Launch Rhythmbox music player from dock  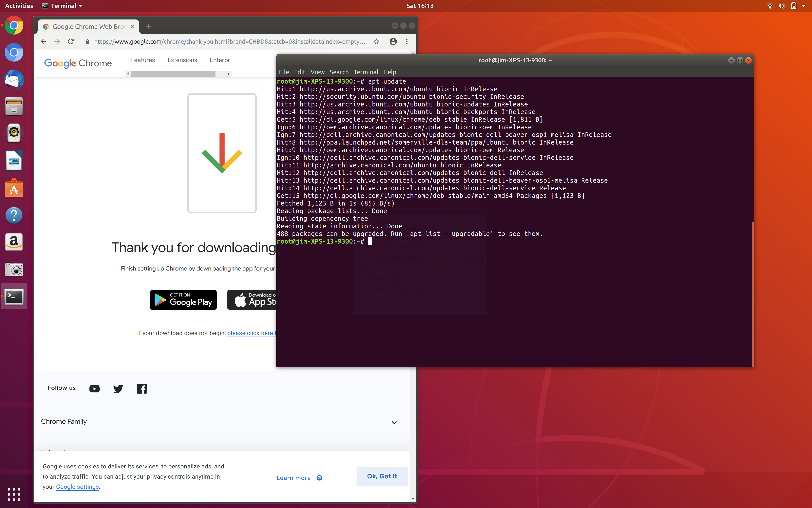(14, 133)
